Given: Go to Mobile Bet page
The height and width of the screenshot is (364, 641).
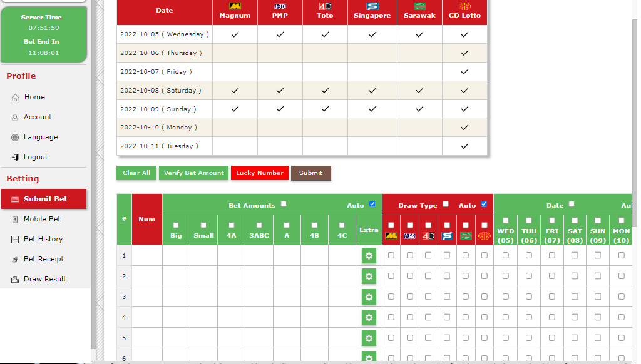Looking at the screenshot, I should click(42, 219).
